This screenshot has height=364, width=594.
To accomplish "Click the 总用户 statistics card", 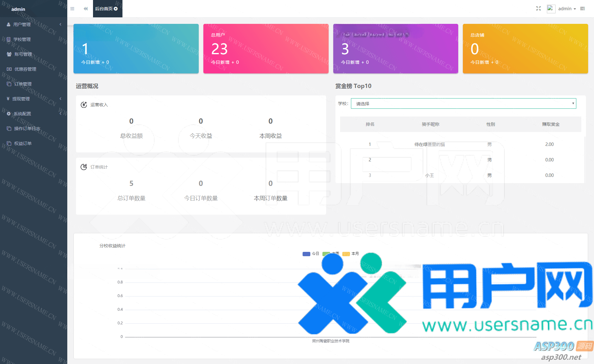I will (266, 49).
